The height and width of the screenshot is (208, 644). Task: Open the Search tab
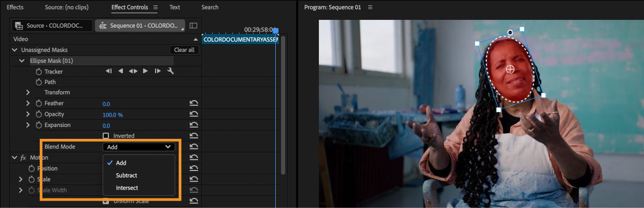210,8
